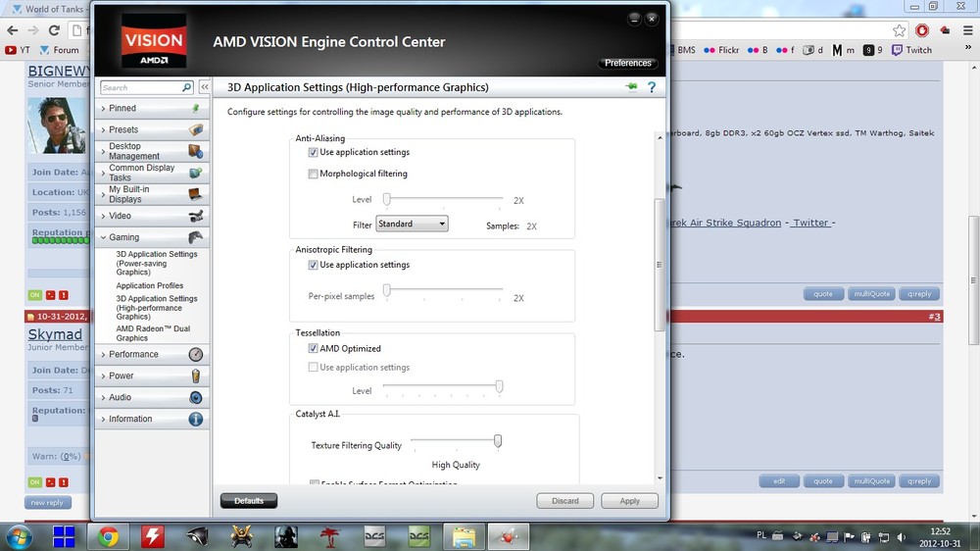Click the Skymad username link
Image resolution: width=980 pixels, height=551 pixels.
pyautogui.click(x=55, y=334)
